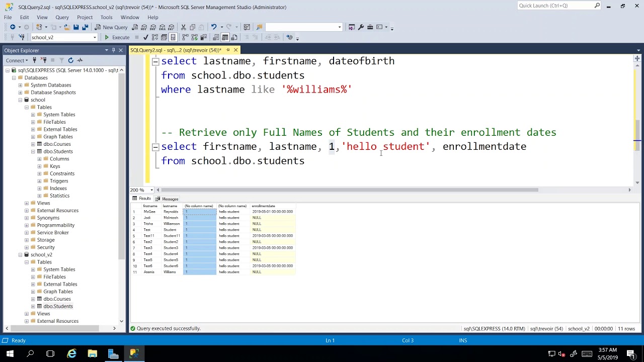Open the Tools menu

coord(106,17)
